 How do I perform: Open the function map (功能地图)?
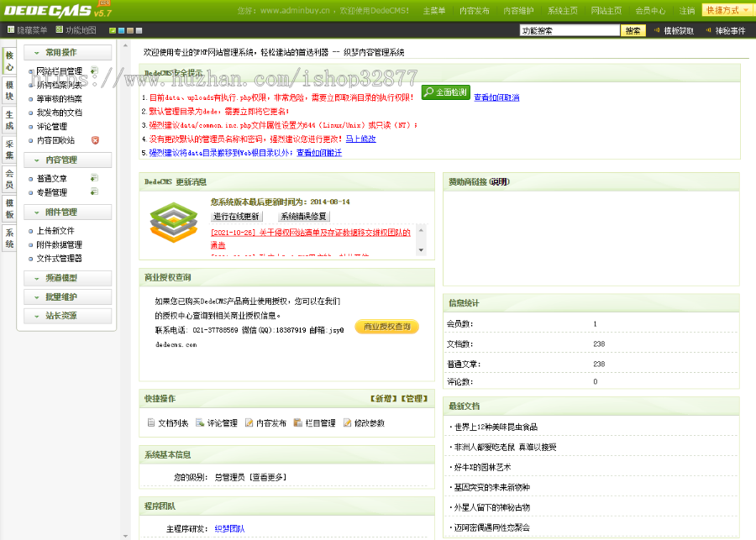click(76, 30)
